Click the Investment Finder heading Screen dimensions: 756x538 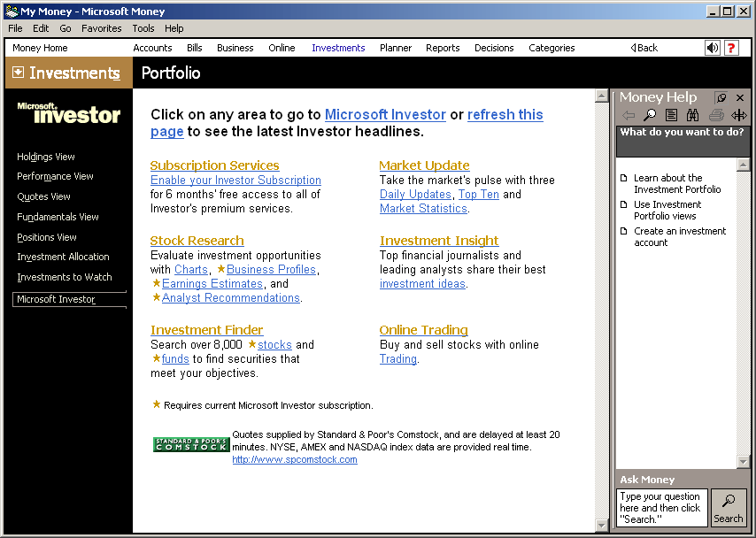[x=207, y=330]
